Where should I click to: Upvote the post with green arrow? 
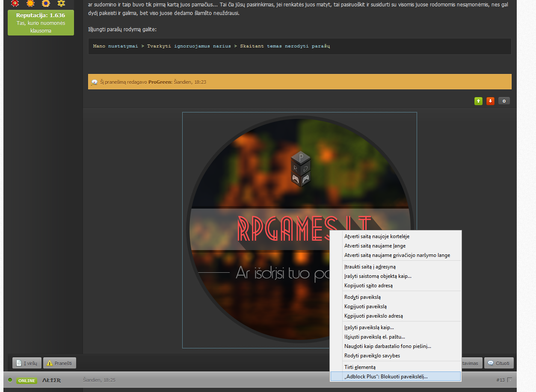click(478, 101)
